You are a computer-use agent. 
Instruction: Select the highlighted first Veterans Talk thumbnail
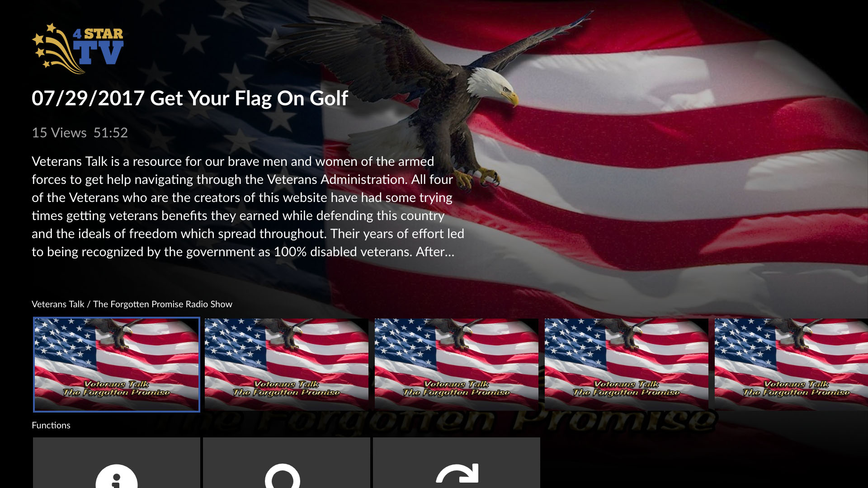coord(117,365)
